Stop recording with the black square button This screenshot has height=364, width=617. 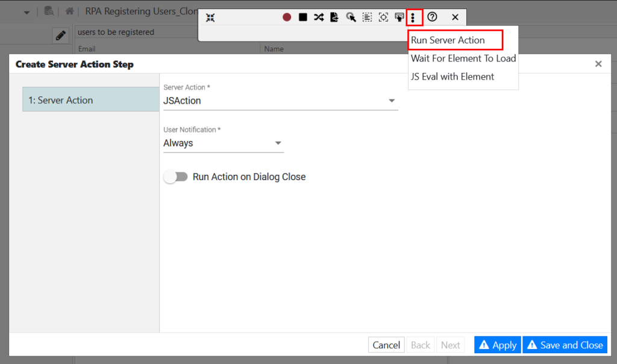point(303,17)
